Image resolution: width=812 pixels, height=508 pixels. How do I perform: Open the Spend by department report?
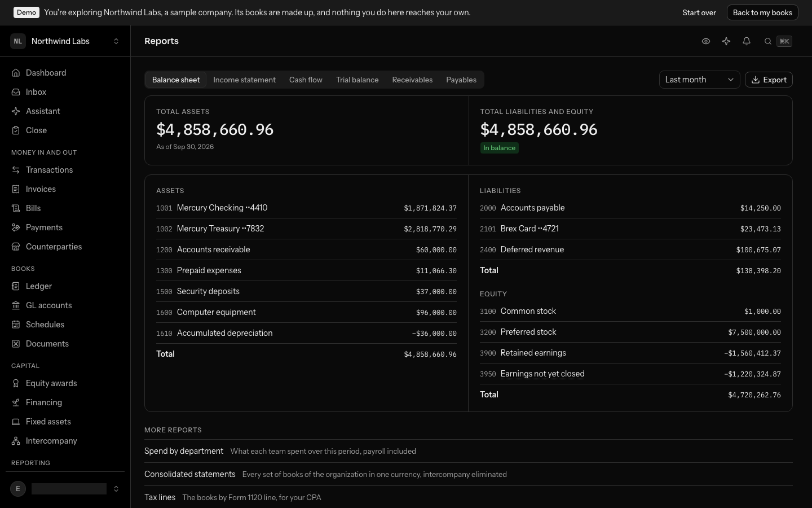point(469,451)
